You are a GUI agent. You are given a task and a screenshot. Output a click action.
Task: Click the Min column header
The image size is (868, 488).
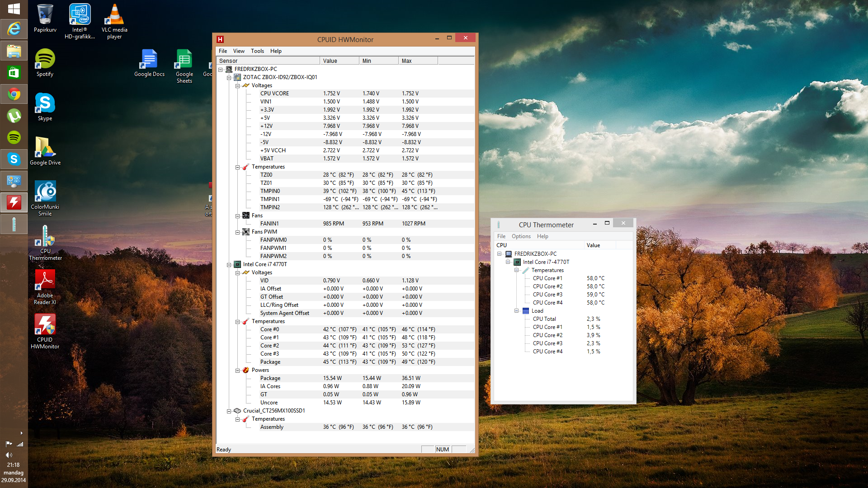point(379,61)
